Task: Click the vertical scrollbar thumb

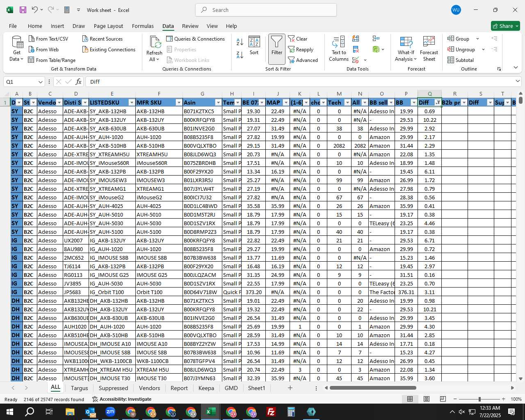Action: click(520, 100)
